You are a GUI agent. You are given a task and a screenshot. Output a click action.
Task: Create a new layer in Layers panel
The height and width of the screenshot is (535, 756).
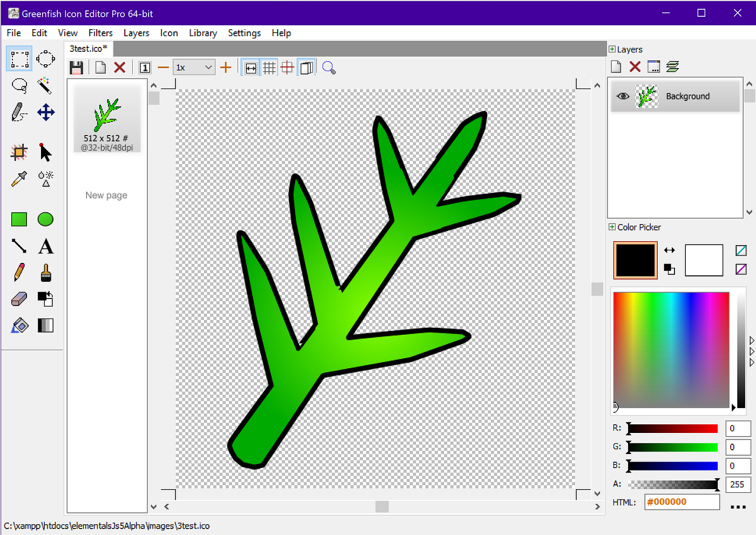(x=616, y=66)
